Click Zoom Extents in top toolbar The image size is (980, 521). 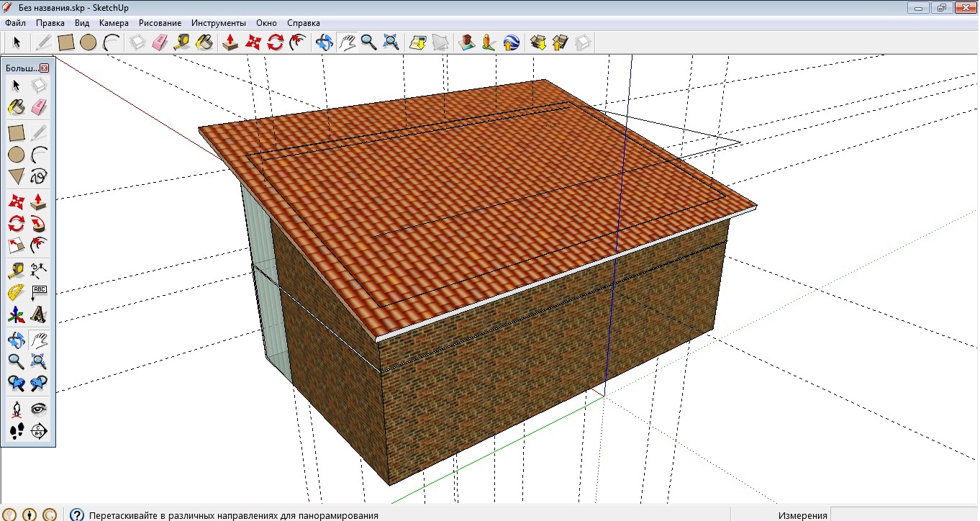pyautogui.click(x=391, y=42)
